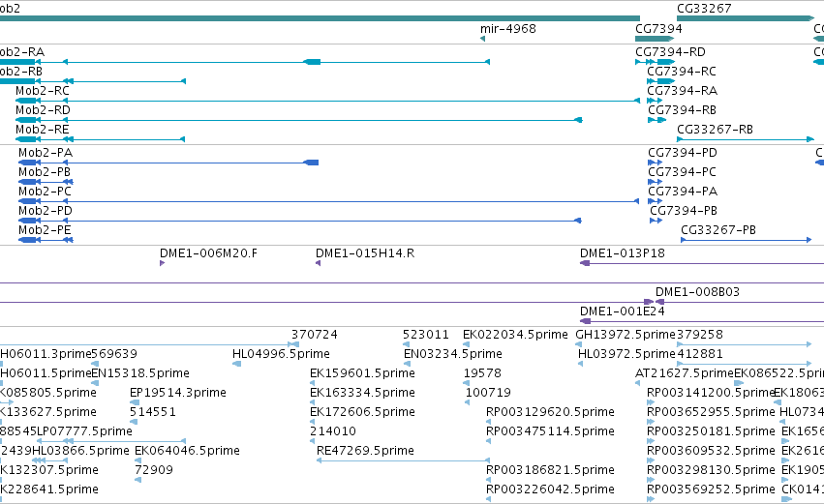Click EST label 569639
This screenshot has width=824, height=504.
[x=114, y=354]
